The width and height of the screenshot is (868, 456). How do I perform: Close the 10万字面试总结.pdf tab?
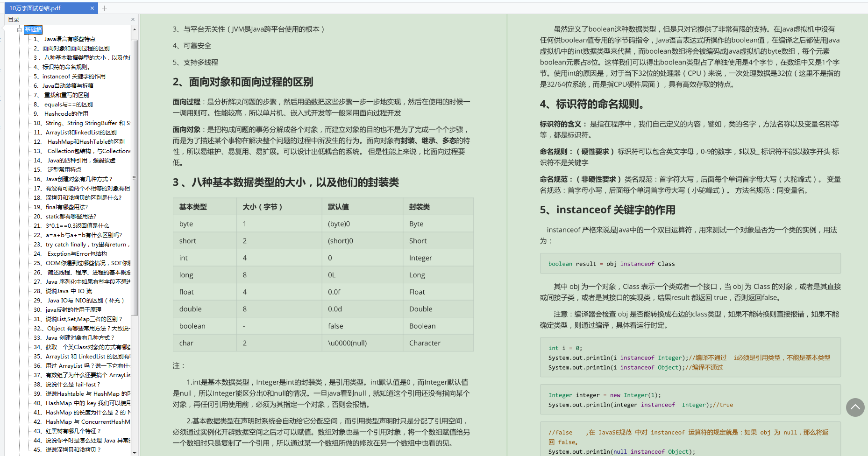coord(92,8)
